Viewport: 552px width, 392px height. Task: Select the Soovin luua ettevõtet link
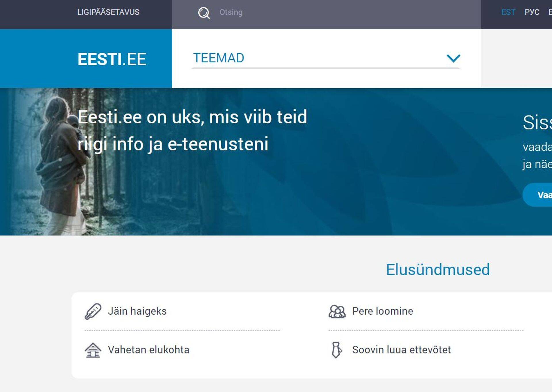[x=401, y=350]
